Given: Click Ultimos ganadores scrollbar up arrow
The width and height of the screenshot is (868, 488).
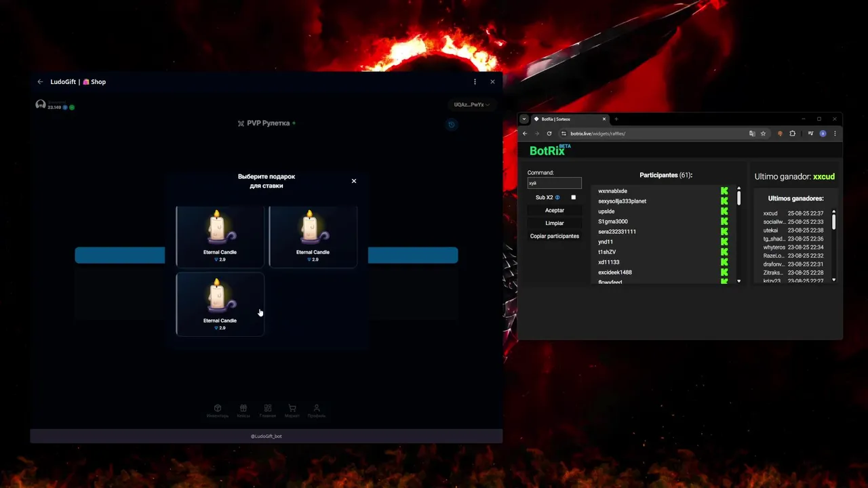Looking at the screenshot, I should pos(834,211).
